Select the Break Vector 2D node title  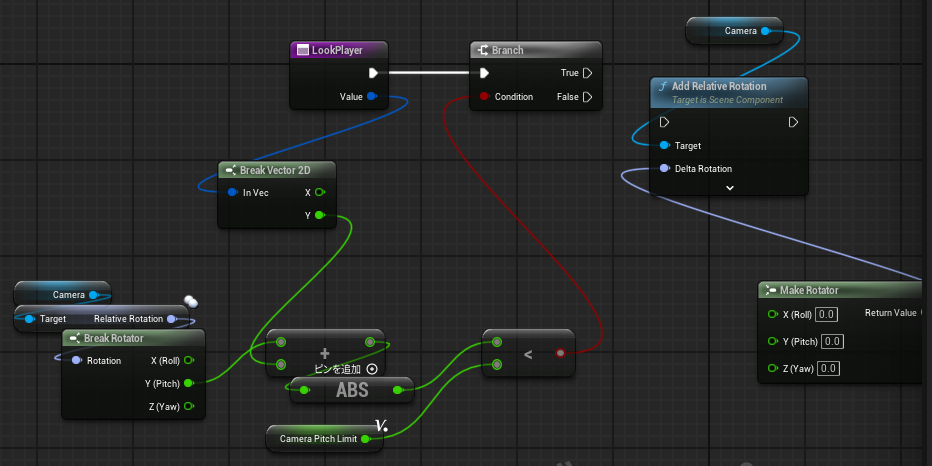pos(275,171)
